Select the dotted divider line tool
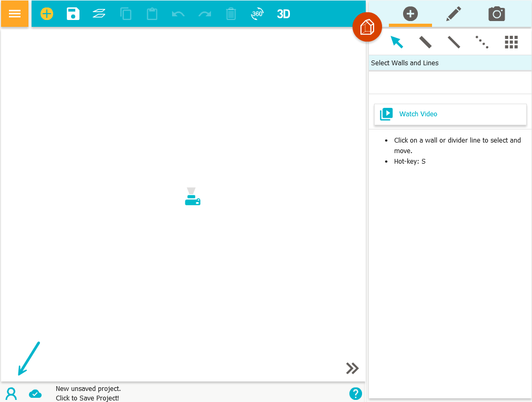Viewport: 532px width, 402px height. click(x=482, y=42)
